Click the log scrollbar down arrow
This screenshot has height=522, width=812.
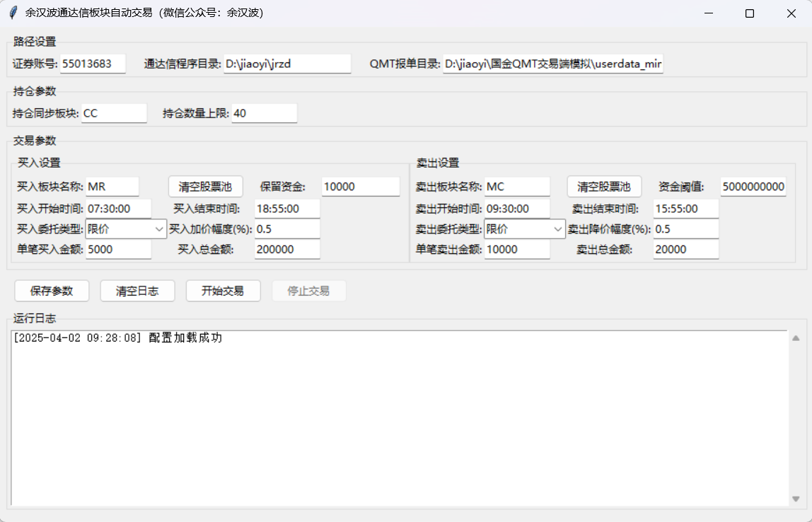click(x=796, y=499)
